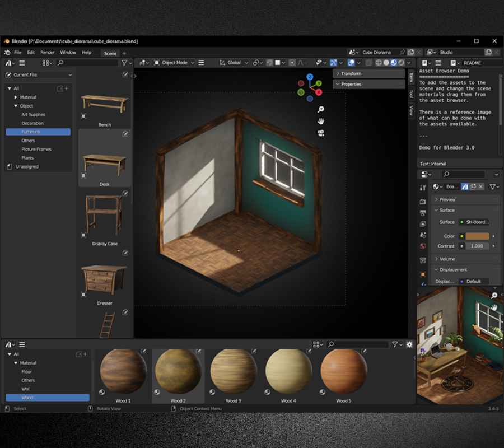The height and width of the screenshot is (448, 504).
Task: Toggle the show overlays button
Action: click(x=351, y=63)
